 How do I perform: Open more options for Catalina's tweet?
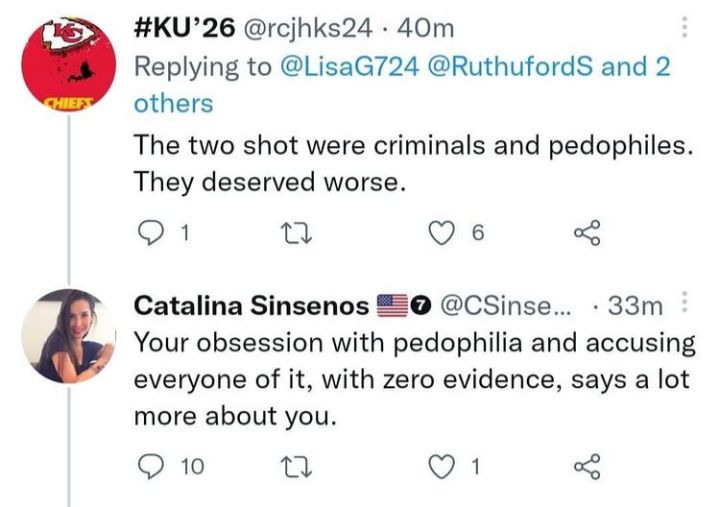684,303
